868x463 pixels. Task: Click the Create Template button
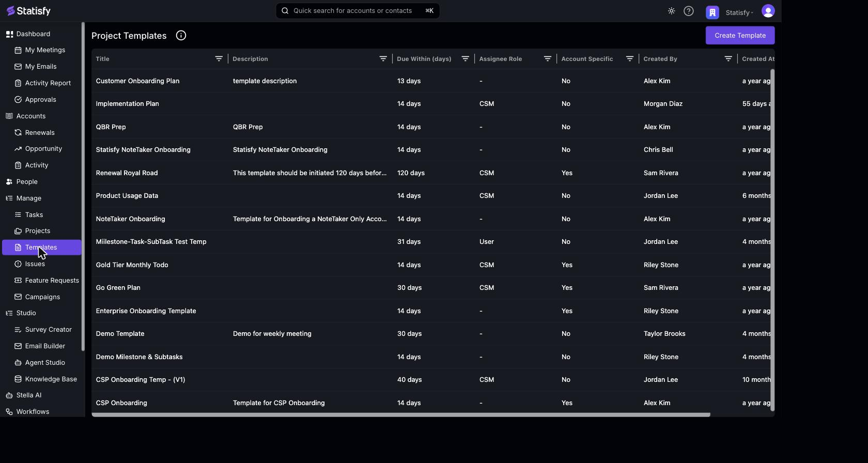740,35
